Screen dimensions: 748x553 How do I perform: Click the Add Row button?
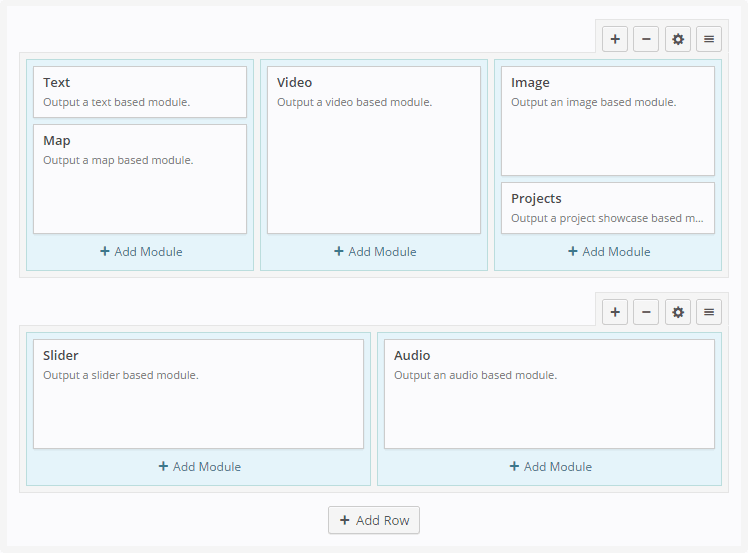pyautogui.click(x=374, y=520)
